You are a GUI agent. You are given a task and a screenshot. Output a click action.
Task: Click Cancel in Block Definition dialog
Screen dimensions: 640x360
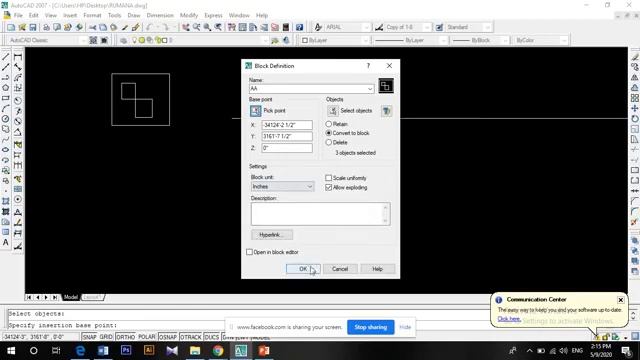pyautogui.click(x=340, y=269)
